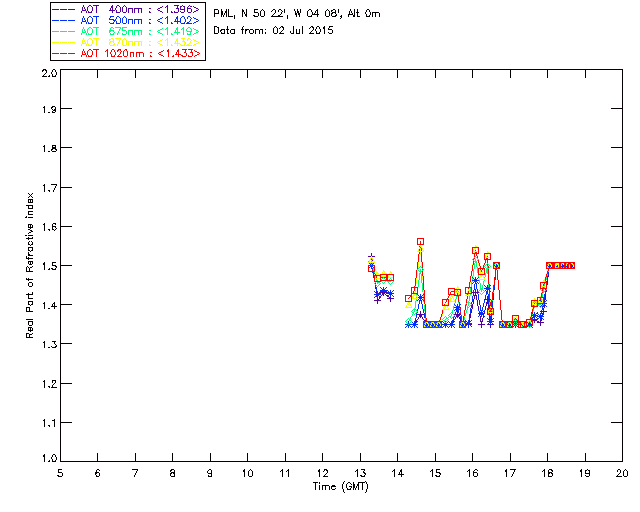Click the PML station location text
This screenshot has height=512, width=640.
pos(296,13)
